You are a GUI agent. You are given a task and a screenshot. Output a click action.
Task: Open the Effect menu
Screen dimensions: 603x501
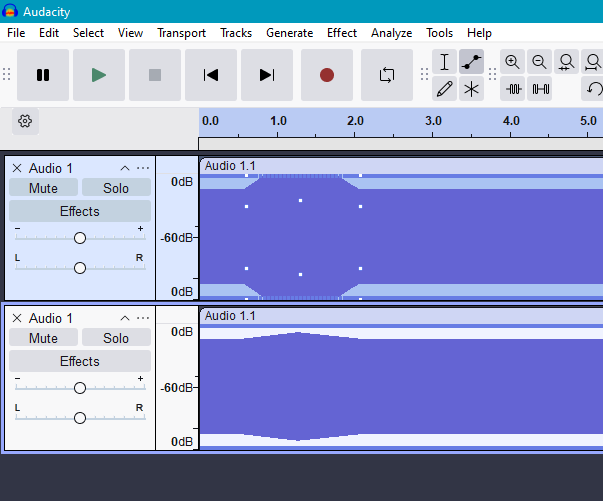pyautogui.click(x=341, y=33)
